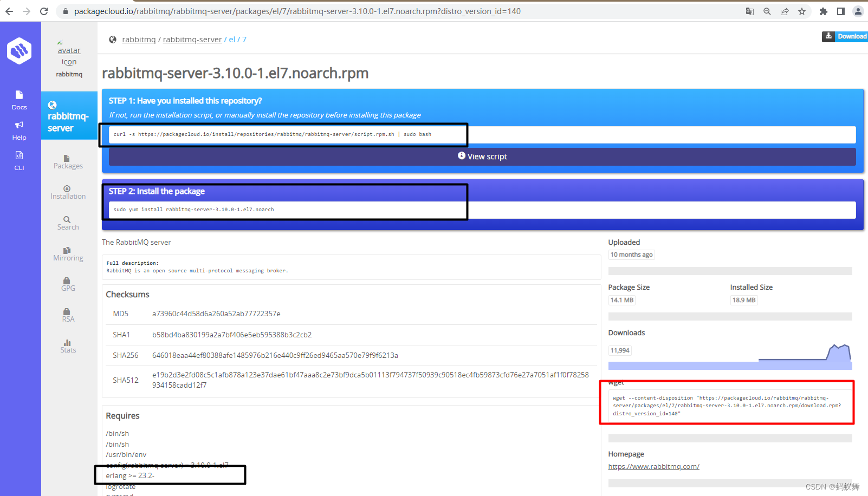Click the 11,994 downloads count

620,350
